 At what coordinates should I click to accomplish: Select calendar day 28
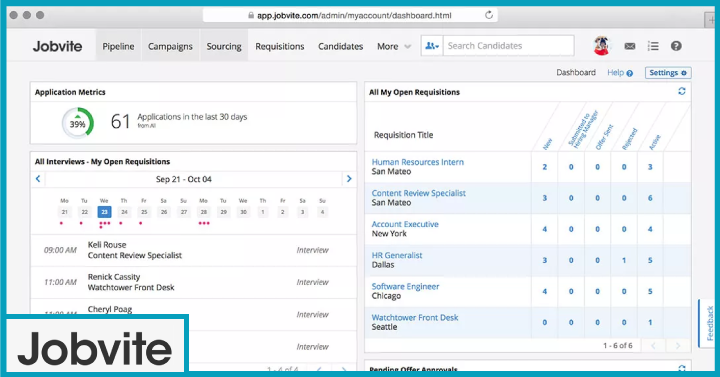point(203,212)
